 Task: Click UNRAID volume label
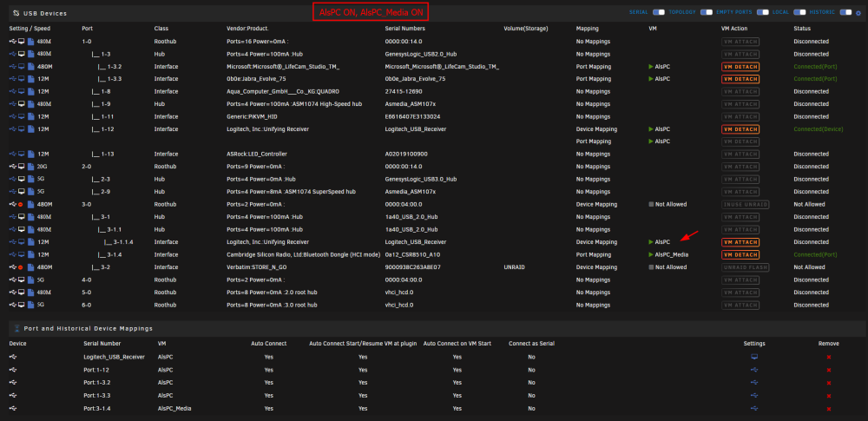515,267
